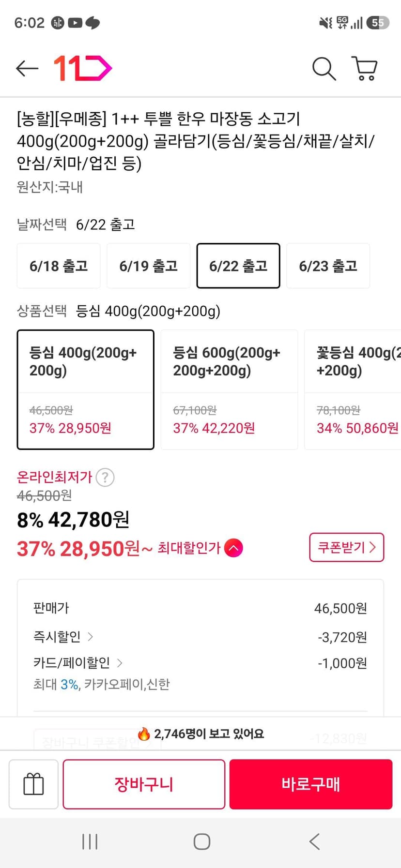Screen dimensions: 401x868
Task: Tap the Android recent apps icon
Action: pos(90,841)
